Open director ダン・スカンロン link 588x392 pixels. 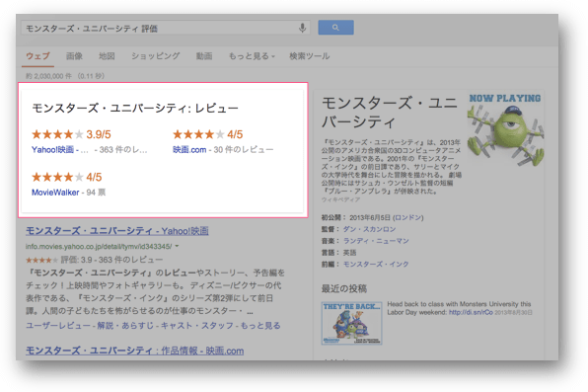coord(369,229)
